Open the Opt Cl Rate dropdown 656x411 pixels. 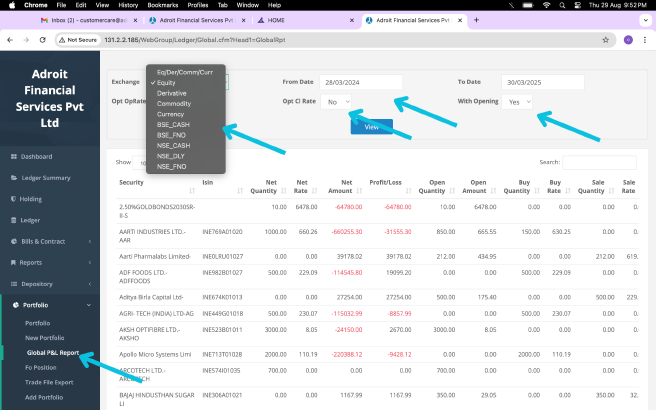coord(339,102)
